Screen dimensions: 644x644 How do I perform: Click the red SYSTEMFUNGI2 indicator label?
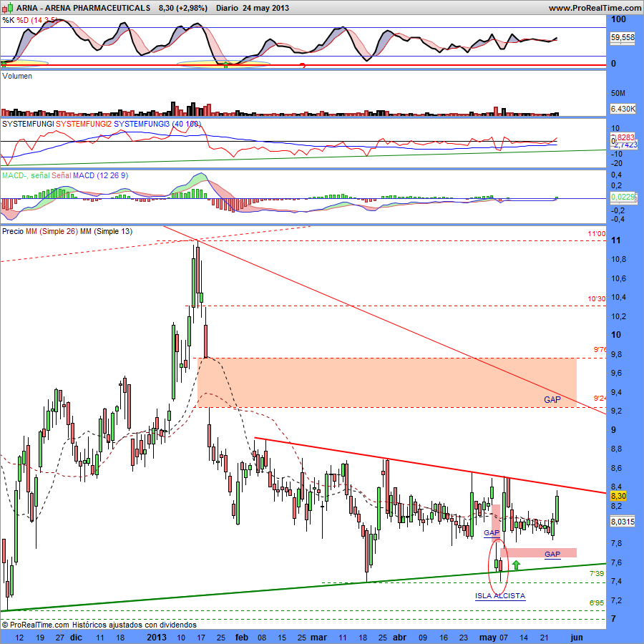pos(84,124)
